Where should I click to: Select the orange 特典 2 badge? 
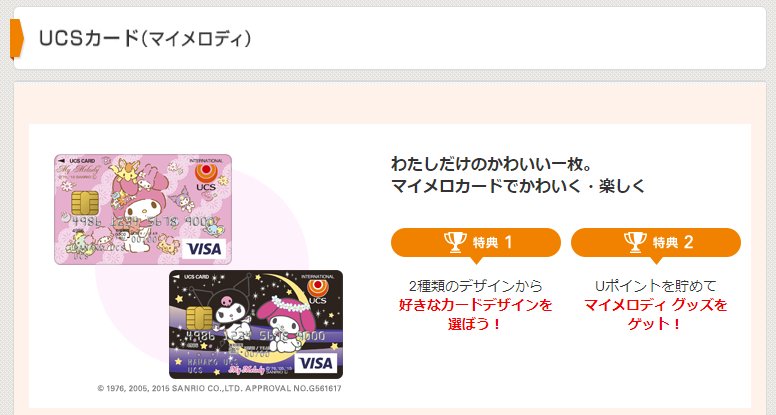tap(656, 242)
